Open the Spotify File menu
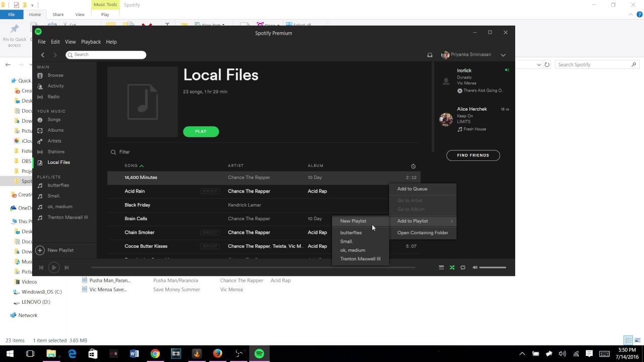This screenshot has height=362, width=644. [42, 42]
